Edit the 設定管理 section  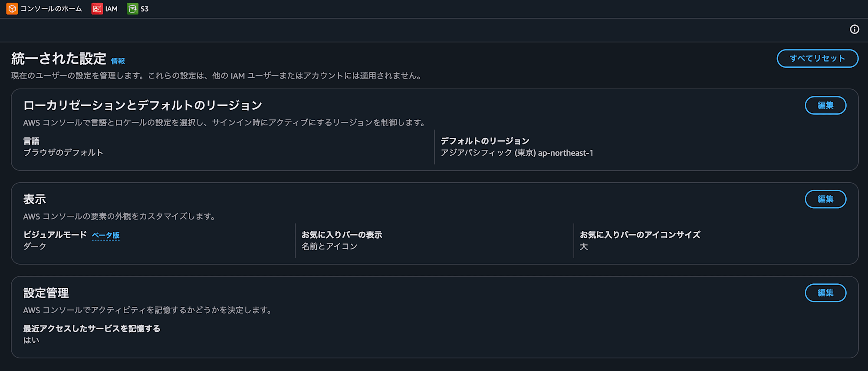825,292
